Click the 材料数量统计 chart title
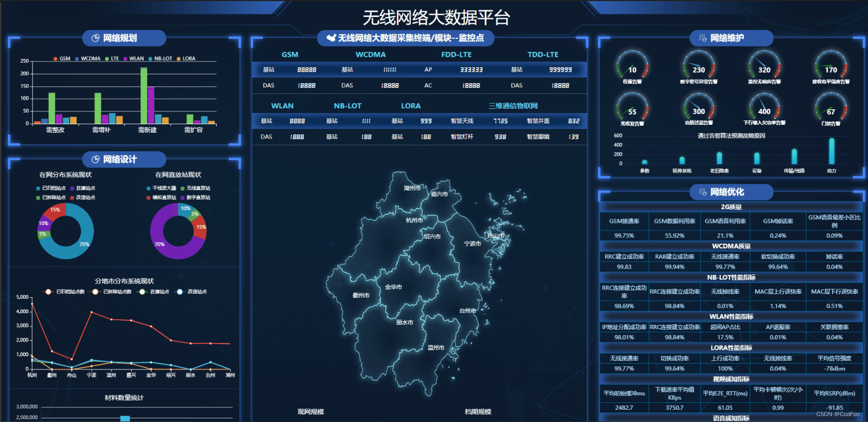 tap(124, 398)
